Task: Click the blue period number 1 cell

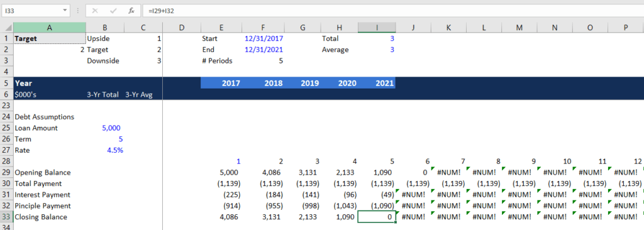Action: point(221,161)
